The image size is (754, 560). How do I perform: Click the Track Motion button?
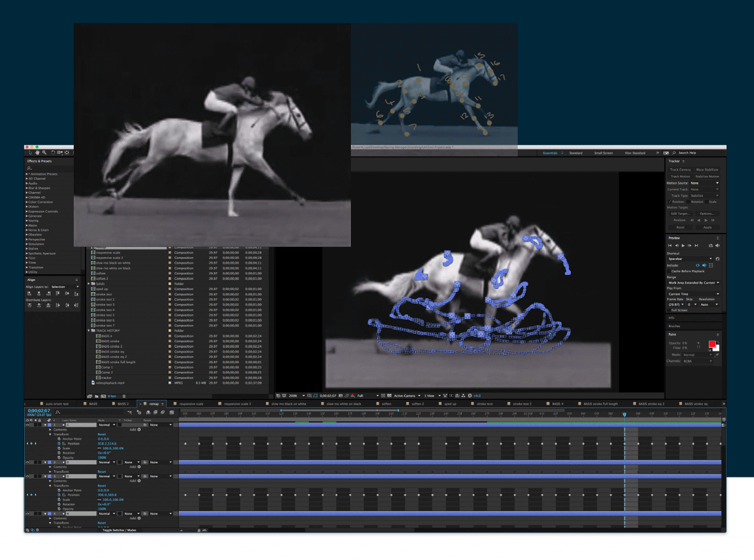tap(680, 176)
